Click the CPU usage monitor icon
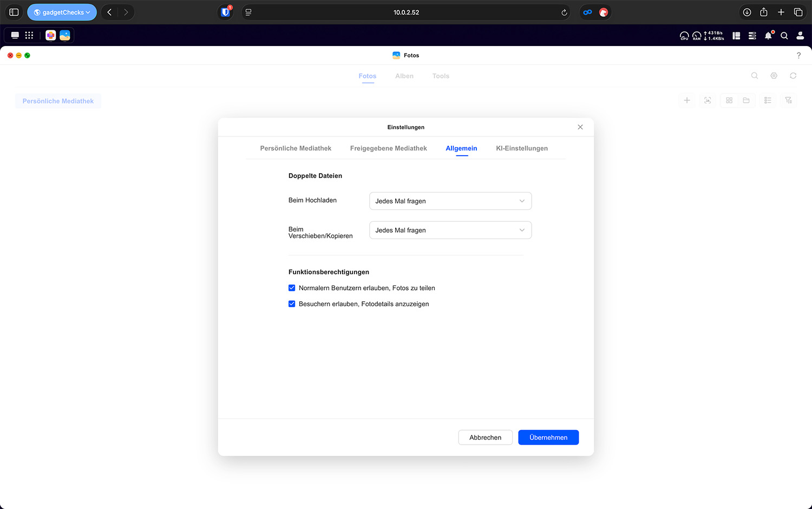Screen dimensions: 812x509 pos(684,36)
